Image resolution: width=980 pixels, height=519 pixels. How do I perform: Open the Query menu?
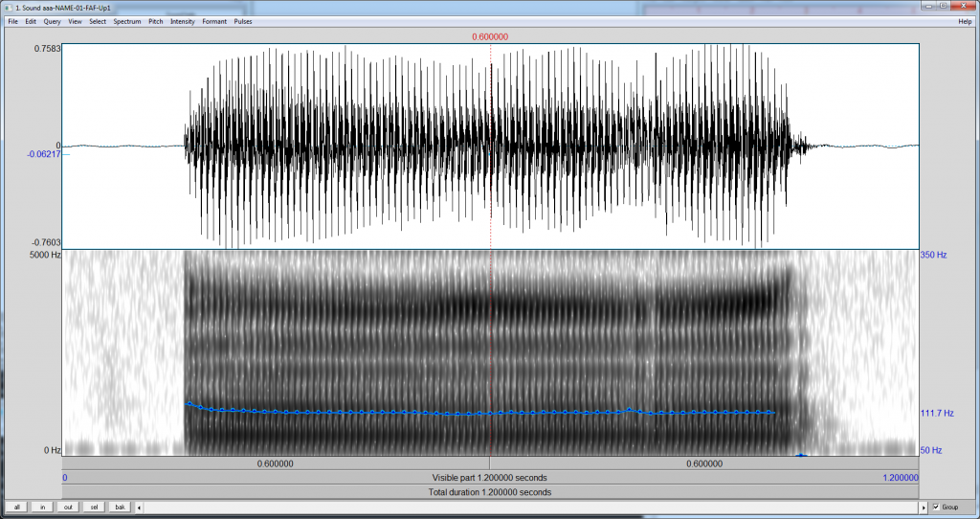53,21
